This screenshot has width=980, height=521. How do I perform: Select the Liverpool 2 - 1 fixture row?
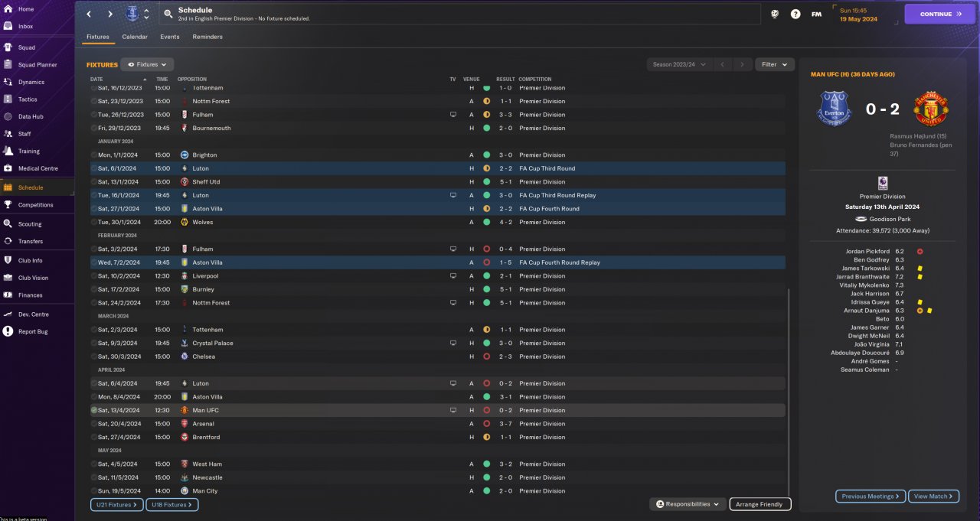(437, 276)
